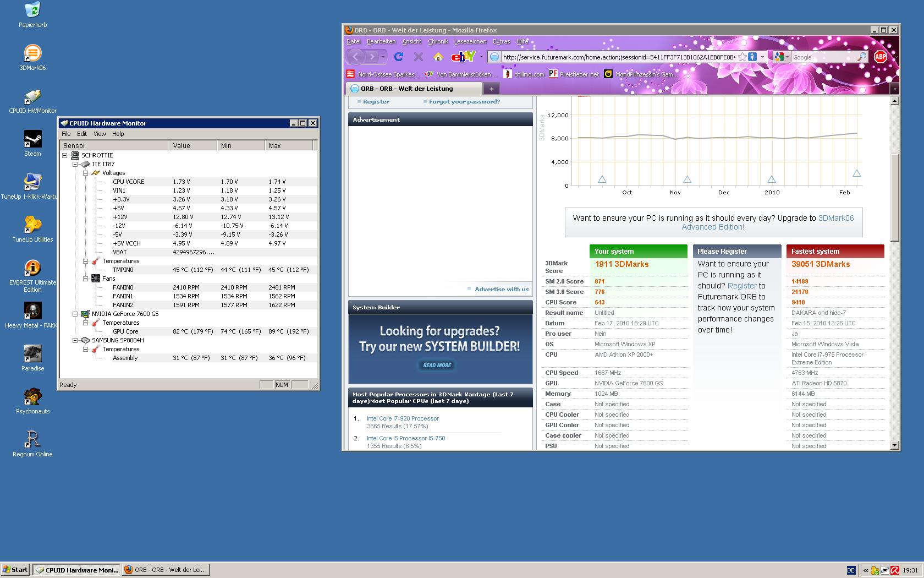Select the Regnum Online desktop icon
The height and width of the screenshot is (578, 924).
coord(32,444)
